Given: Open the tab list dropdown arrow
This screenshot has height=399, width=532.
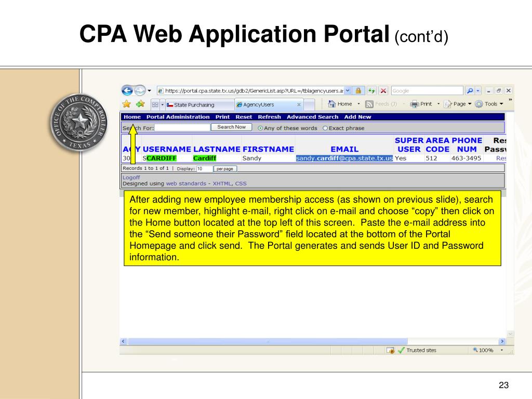Looking at the screenshot, I should click(162, 104).
